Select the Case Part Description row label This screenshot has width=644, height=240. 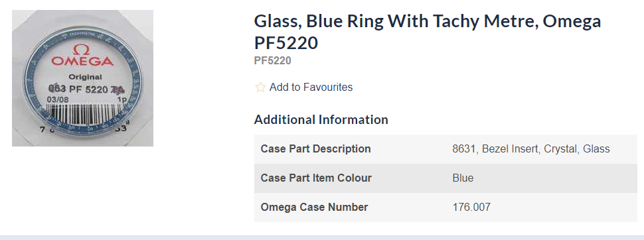tap(315, 149)
